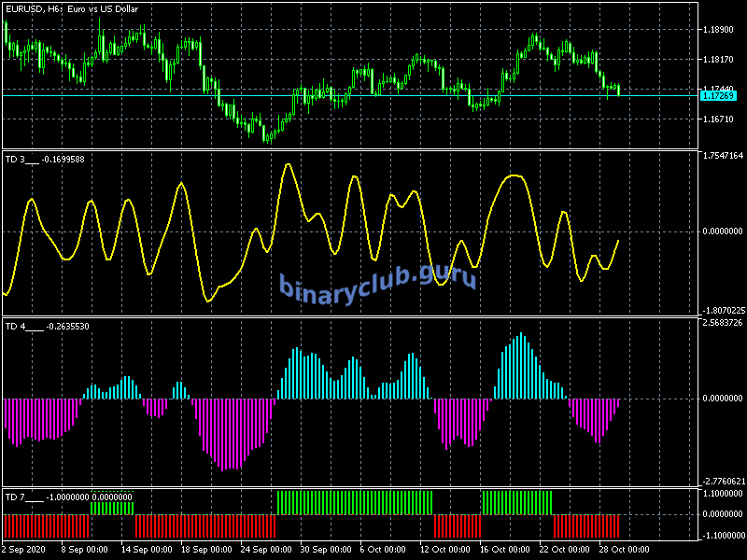
Task: Click the 1.100000 scale value of TD 7
Action: [x=720, y=493]
